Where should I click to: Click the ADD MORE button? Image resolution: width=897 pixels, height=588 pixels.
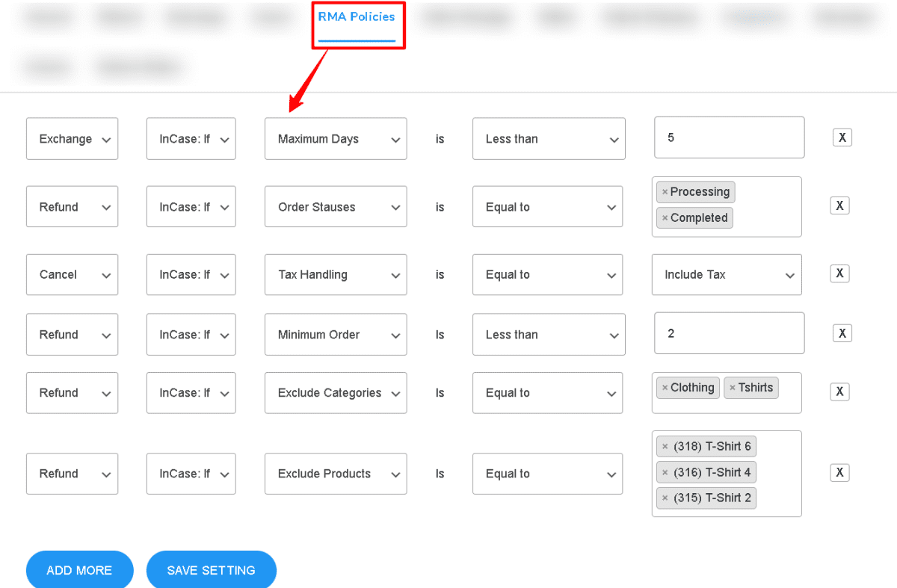pos(79,569)
